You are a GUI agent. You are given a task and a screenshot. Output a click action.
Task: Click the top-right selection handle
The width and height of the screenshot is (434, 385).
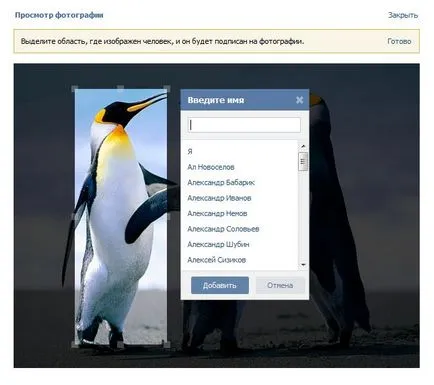click(x=167, y=89)
